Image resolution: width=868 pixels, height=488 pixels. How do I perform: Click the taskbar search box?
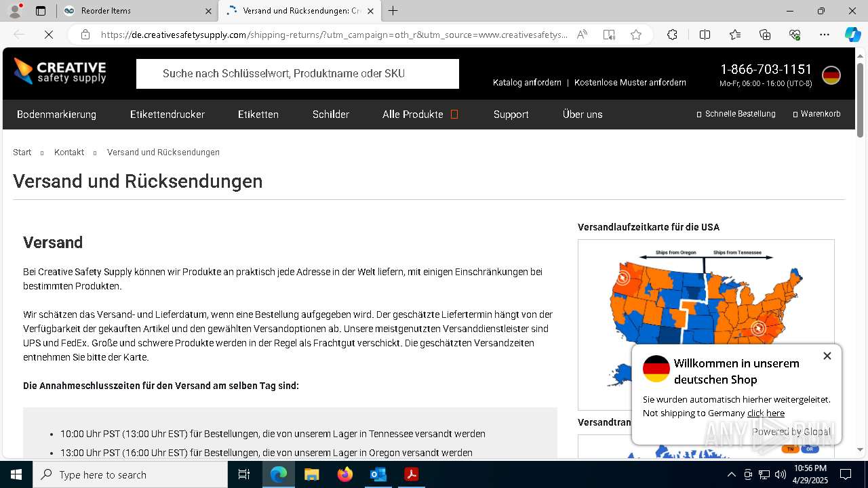[130, 474]
